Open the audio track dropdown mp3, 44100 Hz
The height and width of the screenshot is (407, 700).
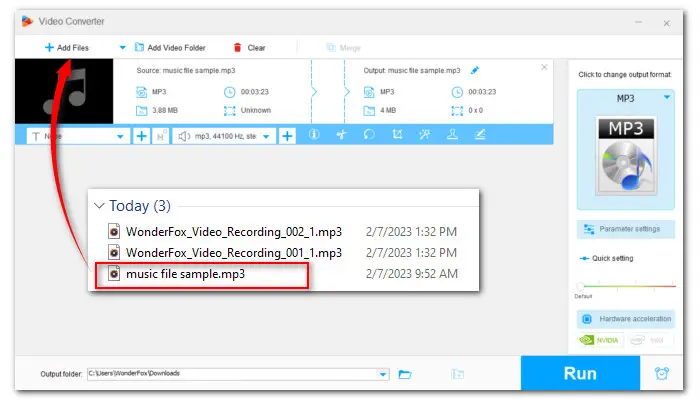tap(224, 136)
